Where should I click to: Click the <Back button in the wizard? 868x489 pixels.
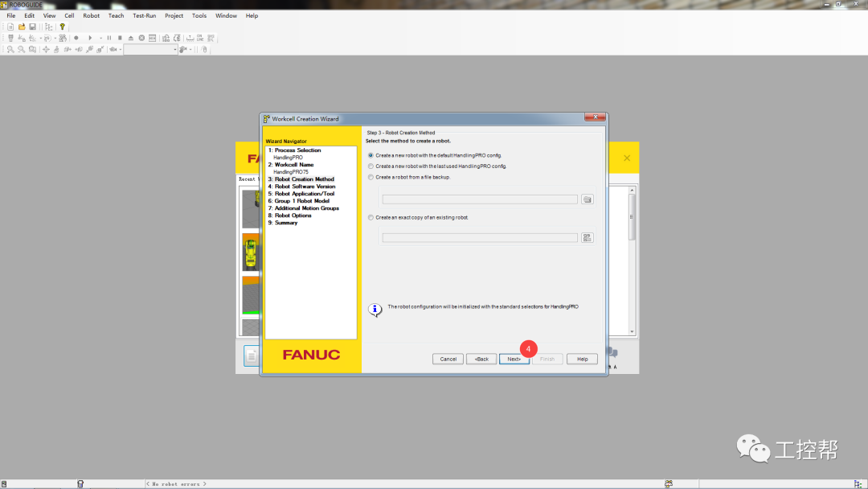point(481,359)
